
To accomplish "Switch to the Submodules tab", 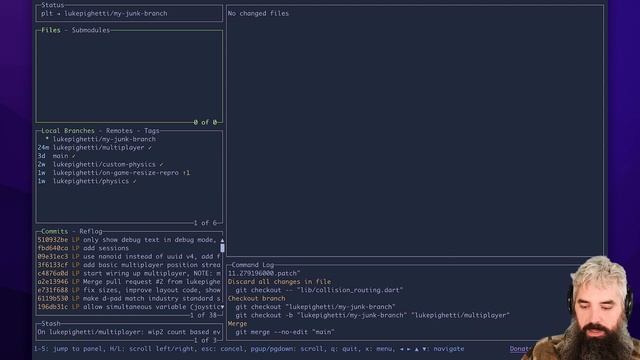I will coord(91,30).
